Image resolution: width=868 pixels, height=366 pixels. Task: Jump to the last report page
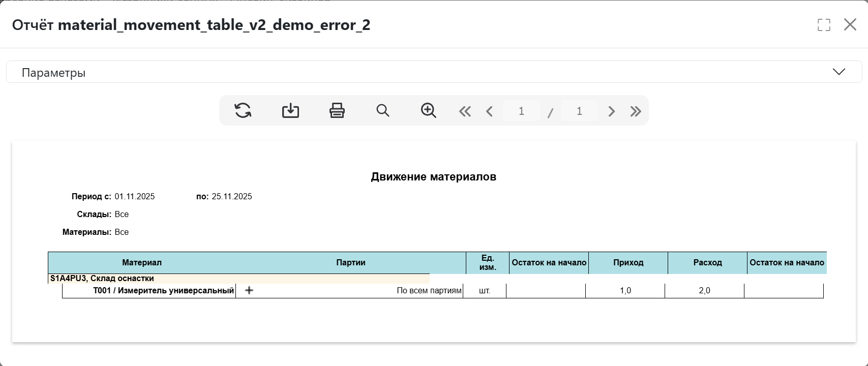pyautogui.click(x=636, y=111)
